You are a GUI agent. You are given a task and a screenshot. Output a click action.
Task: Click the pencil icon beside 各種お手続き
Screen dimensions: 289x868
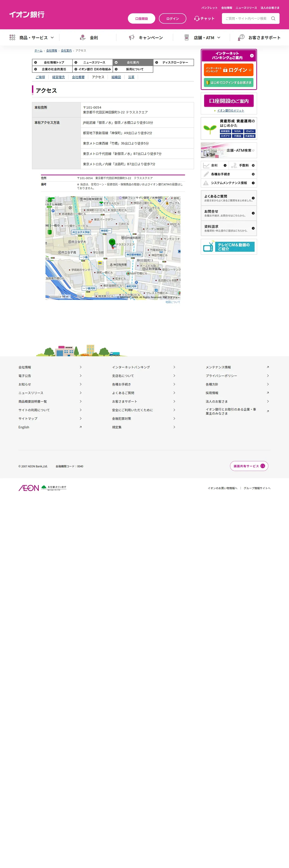pyautogui.click(x=206, y=174)
